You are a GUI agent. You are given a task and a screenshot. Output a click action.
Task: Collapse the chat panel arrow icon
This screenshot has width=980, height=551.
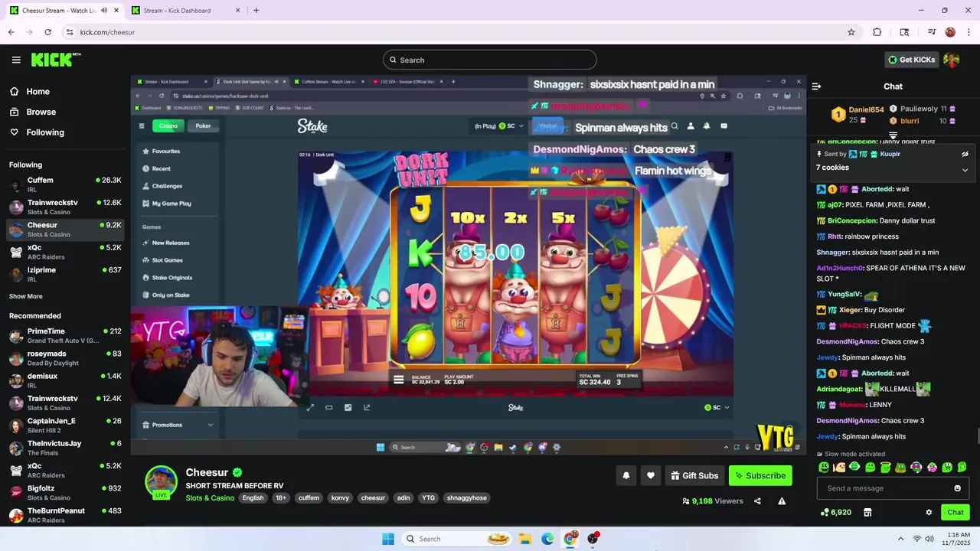point(816,86)
